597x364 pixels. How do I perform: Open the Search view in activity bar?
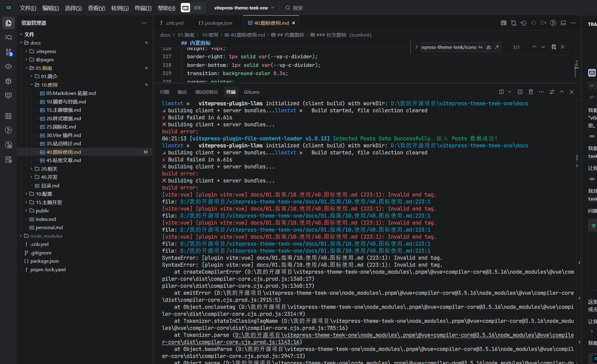pyautogui.click(x=9, y=37)
